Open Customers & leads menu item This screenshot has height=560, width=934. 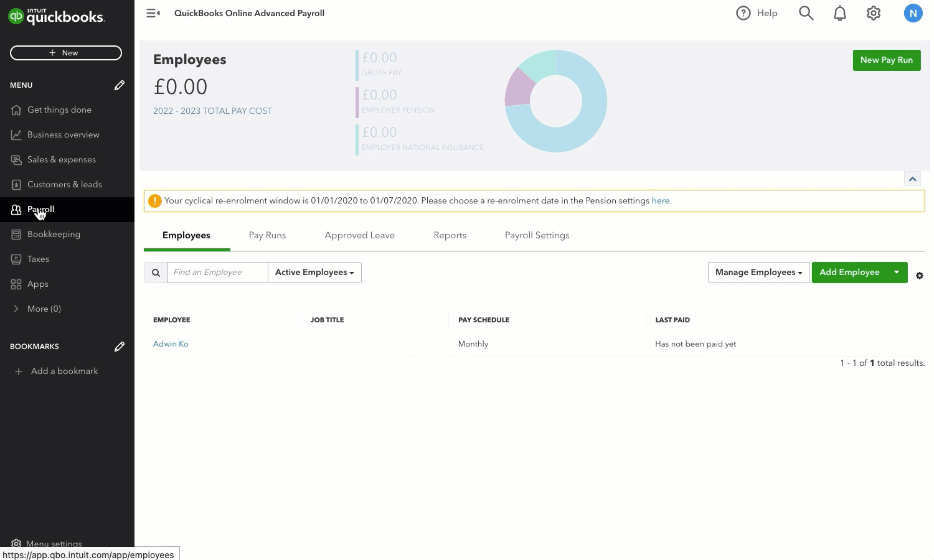[67, 185]
